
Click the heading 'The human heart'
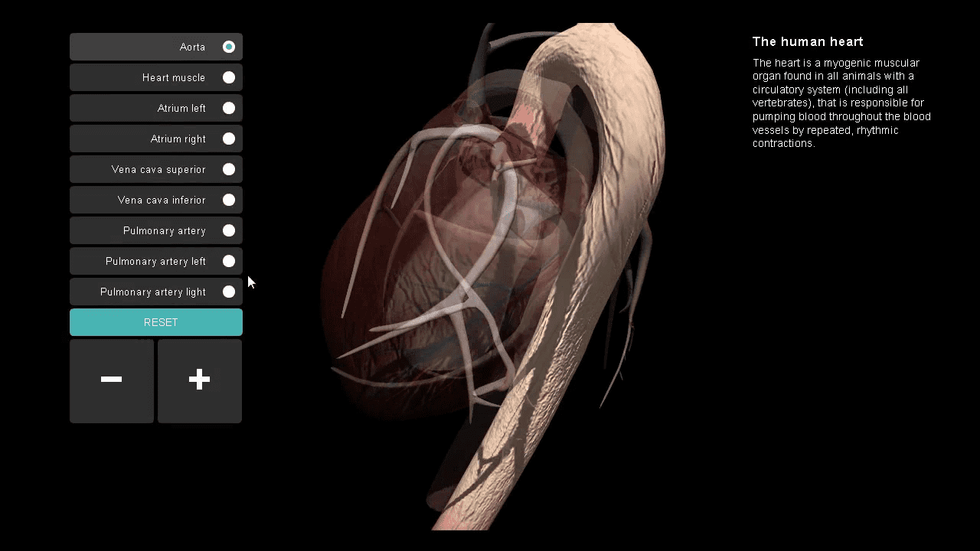pos(808,42)
